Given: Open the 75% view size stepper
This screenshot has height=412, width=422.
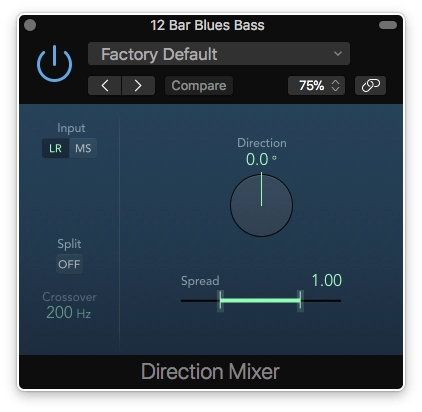Looking at the screenshot, I should pyautogui.click(x=316, y=86).
